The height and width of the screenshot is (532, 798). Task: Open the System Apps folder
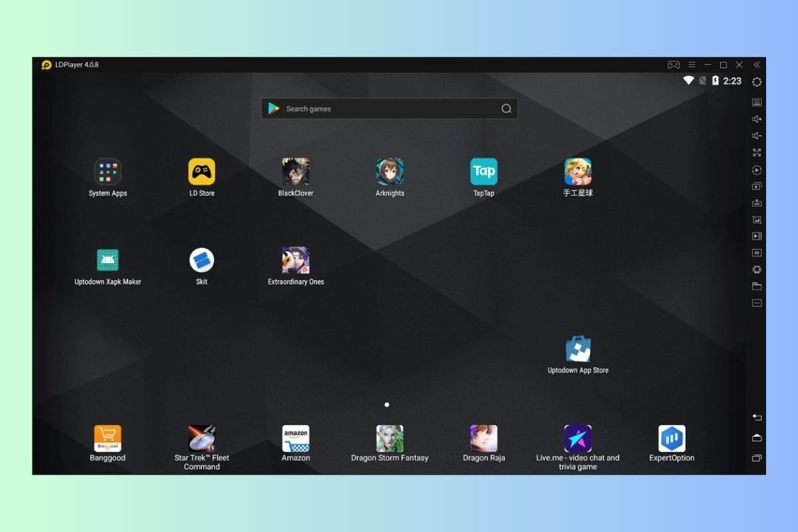(x=108, y=172)
